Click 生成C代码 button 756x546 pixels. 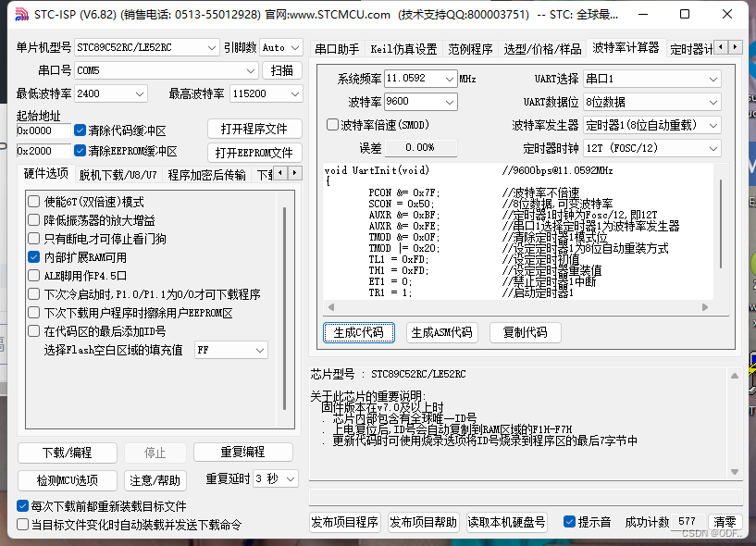click(x=359, y=332)
